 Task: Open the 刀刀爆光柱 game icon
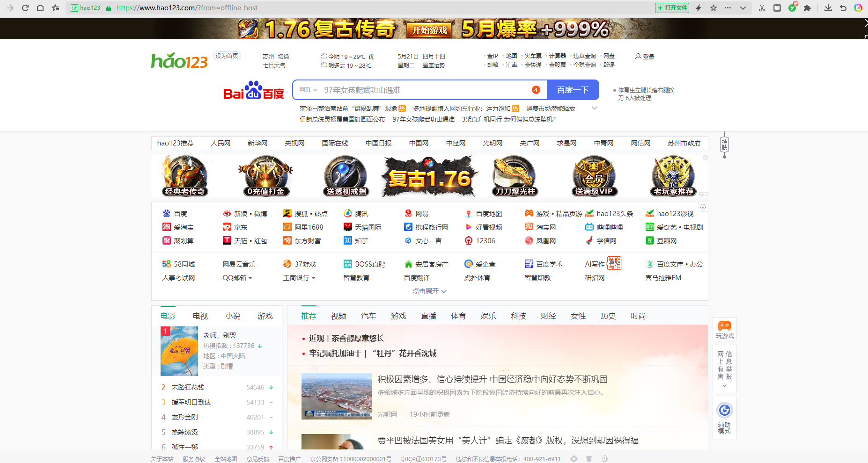click(x=515, y=176)
